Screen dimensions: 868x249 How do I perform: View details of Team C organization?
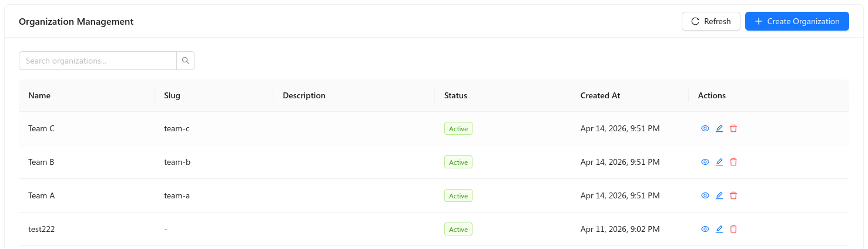705,128
